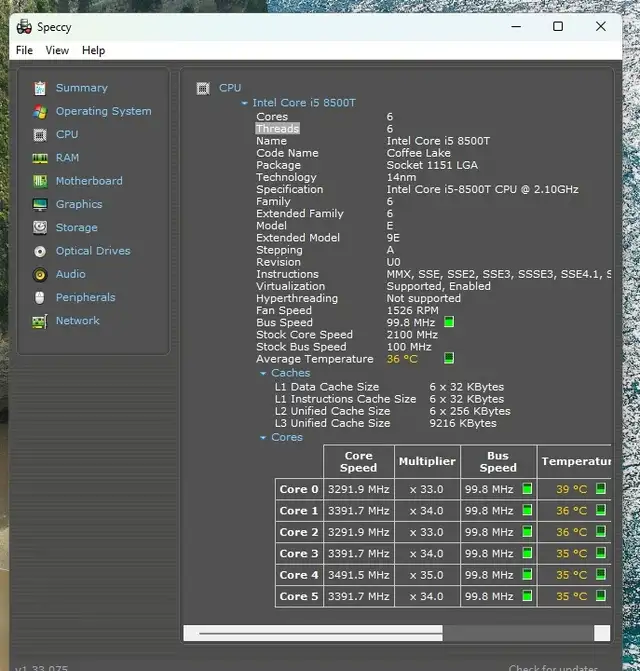Click the Core 0 bus speed green indicator icon
The image size is (640, 671).
527,488
